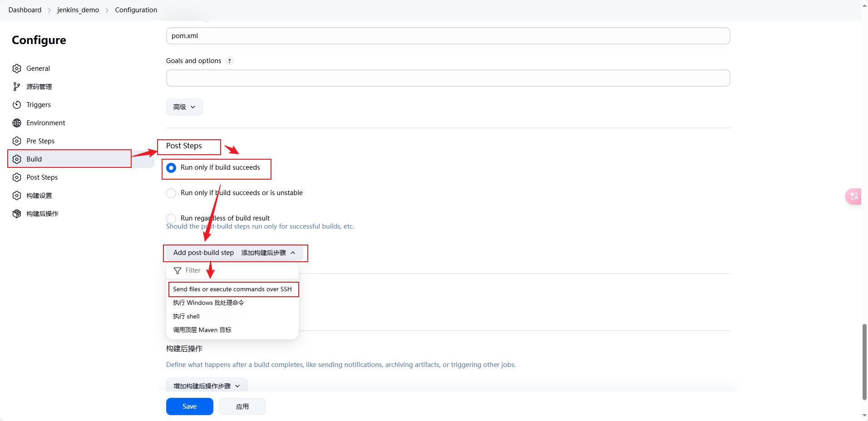
Task: Click the funnel Filter icon in dropdown
Action: [178, 271]
